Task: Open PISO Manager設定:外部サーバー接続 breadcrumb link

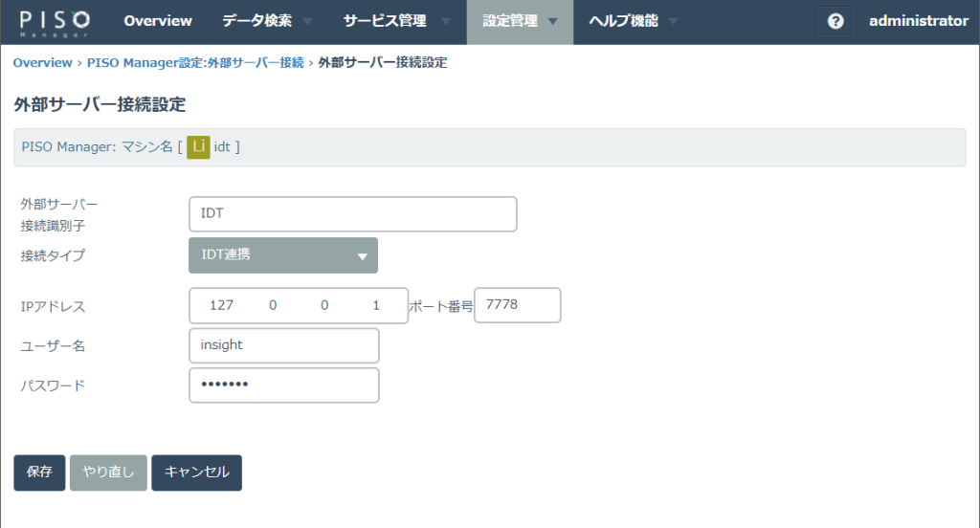Action: [x=195, y=62]
